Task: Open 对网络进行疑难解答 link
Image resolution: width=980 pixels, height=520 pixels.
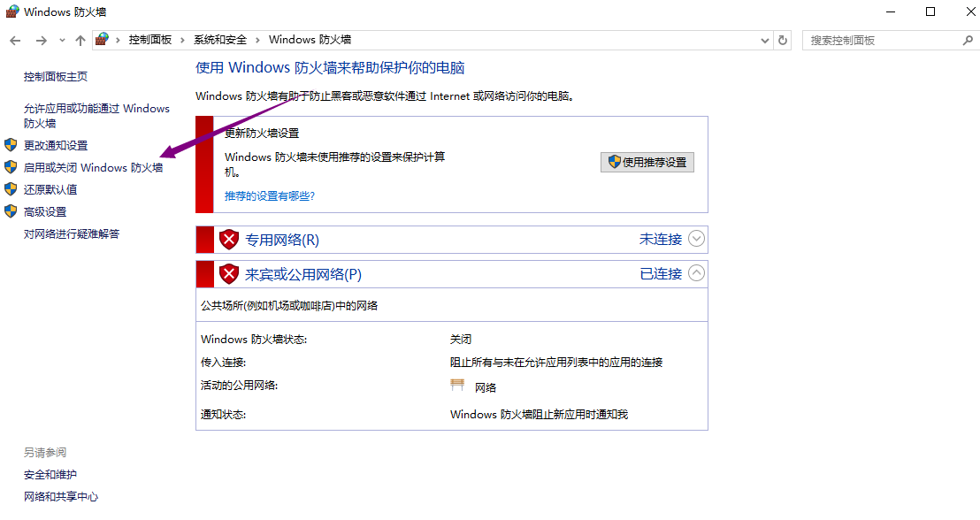Action: (x=72, y=233)
